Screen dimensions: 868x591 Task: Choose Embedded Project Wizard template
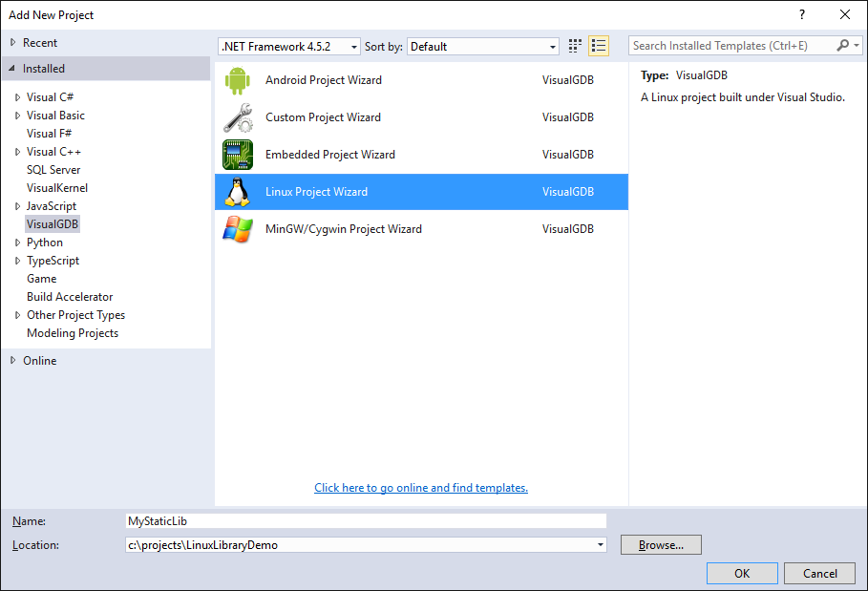[x=421, y=155]
